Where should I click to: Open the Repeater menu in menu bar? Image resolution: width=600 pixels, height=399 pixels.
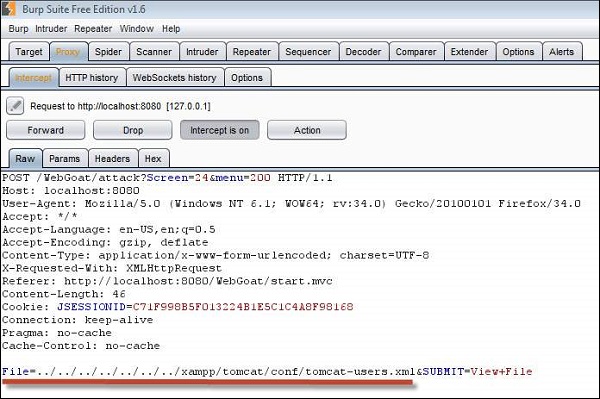(x=93, y=29)
